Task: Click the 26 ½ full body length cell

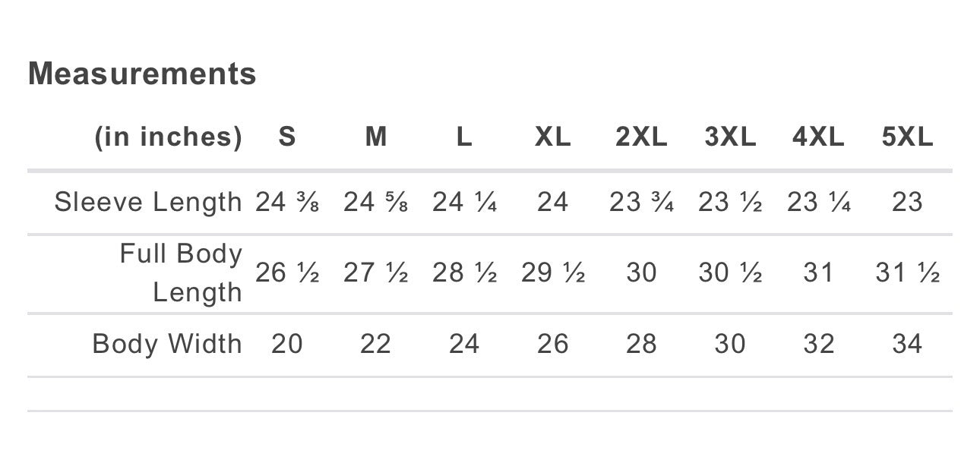Action: [x=286, y=272]
